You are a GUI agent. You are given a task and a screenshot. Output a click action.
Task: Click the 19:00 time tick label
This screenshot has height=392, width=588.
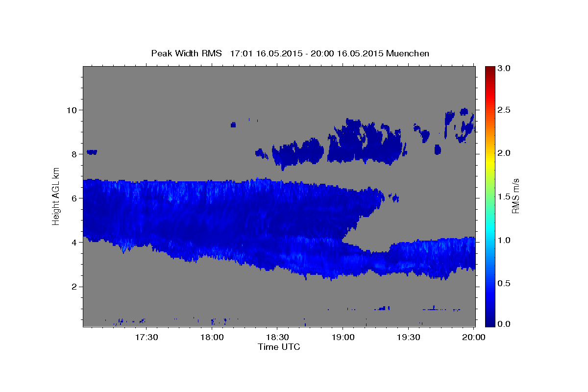pos(343,337)
